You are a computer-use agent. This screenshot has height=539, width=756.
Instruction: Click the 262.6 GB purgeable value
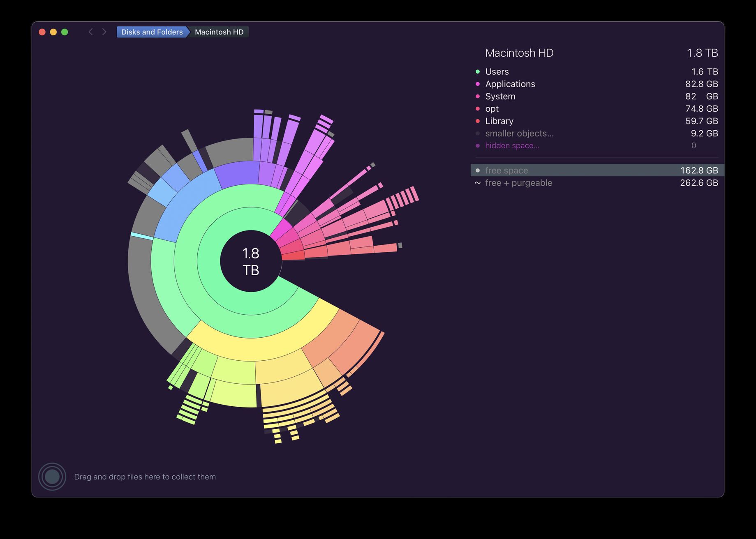699,183
